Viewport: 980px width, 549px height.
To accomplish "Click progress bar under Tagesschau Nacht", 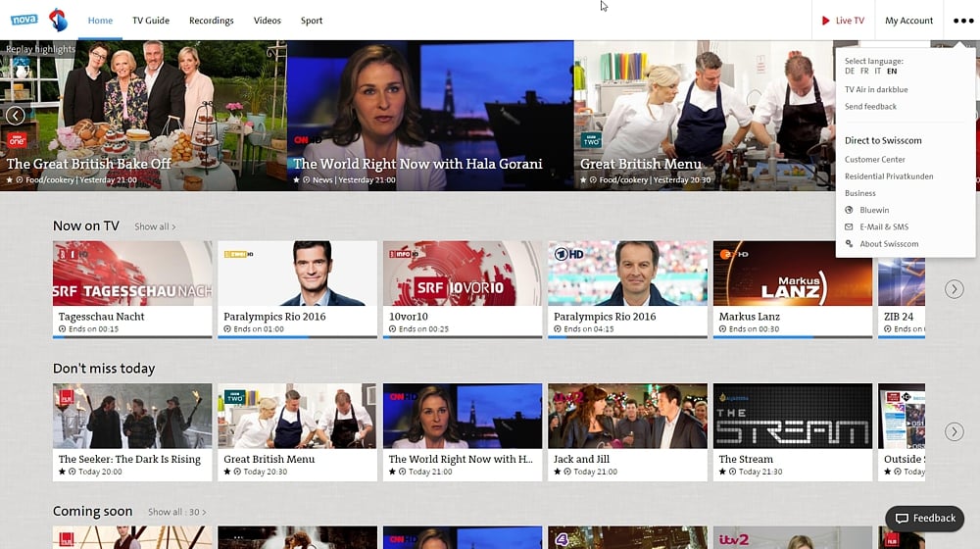I will pyautogui.click(x=132, y=337).
